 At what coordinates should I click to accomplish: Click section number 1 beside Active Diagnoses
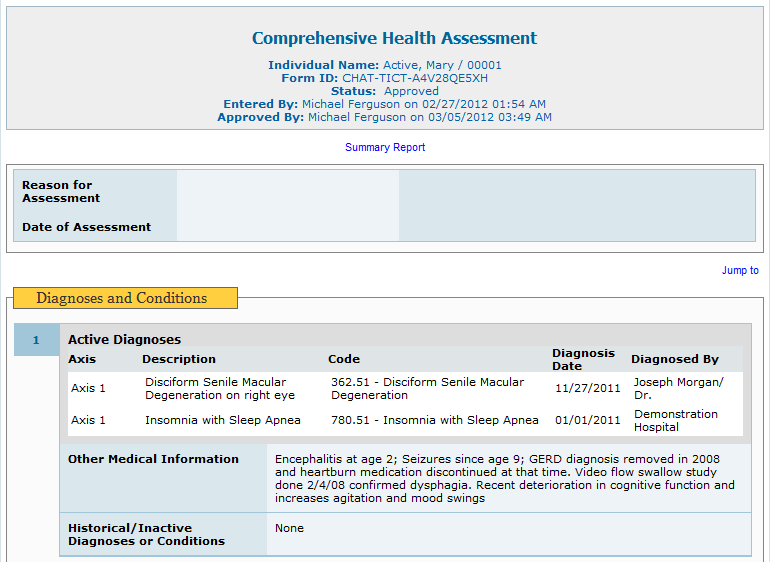pyautogui.click(x=36, y=340)
